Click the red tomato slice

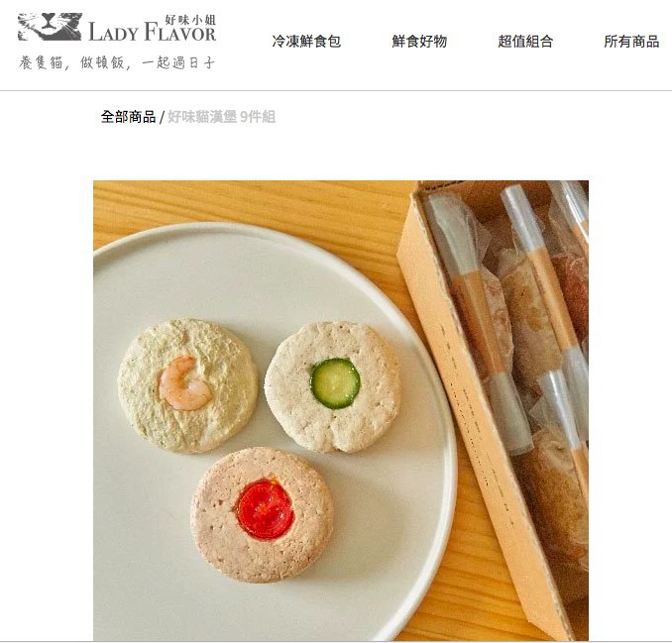pos(266,509)
